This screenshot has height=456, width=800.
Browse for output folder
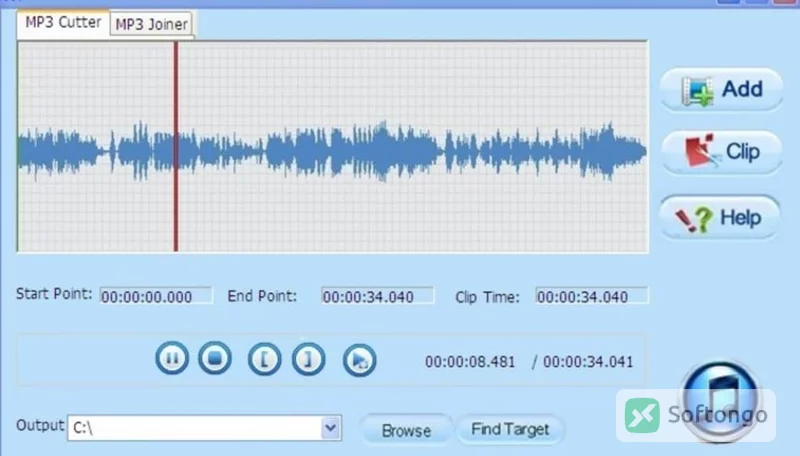pyautogui.click(x=406, y=430)
